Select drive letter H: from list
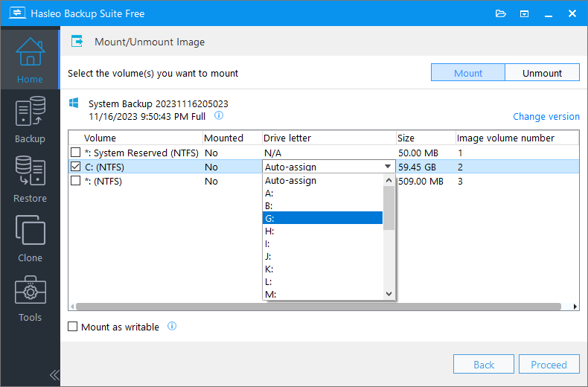588x387 pixels. 322,231
